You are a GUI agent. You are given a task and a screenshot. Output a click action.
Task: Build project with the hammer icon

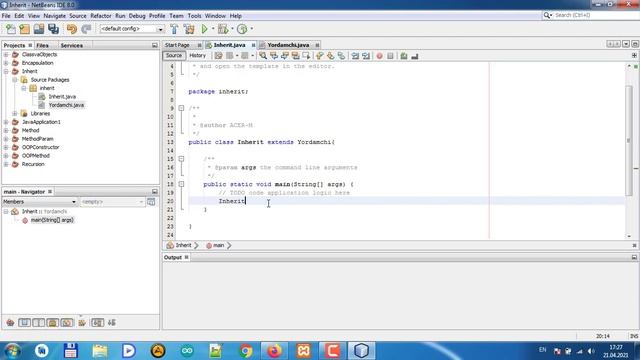(x=174, y=29)
